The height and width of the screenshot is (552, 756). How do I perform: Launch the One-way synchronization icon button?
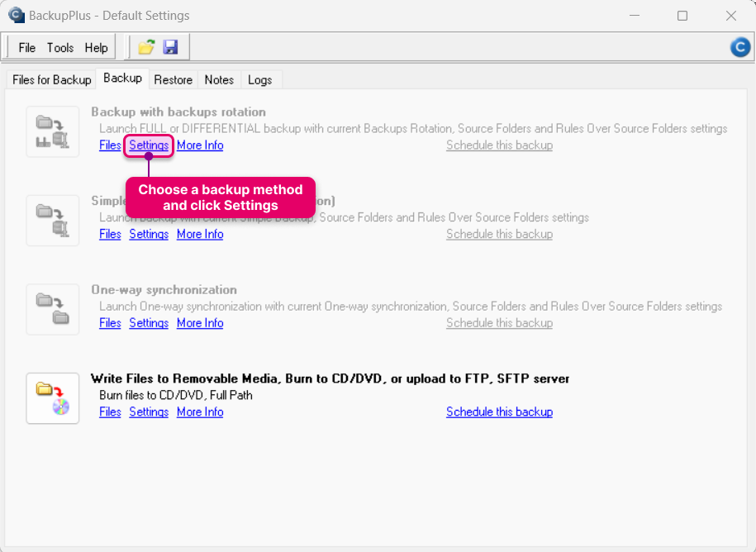53,309
